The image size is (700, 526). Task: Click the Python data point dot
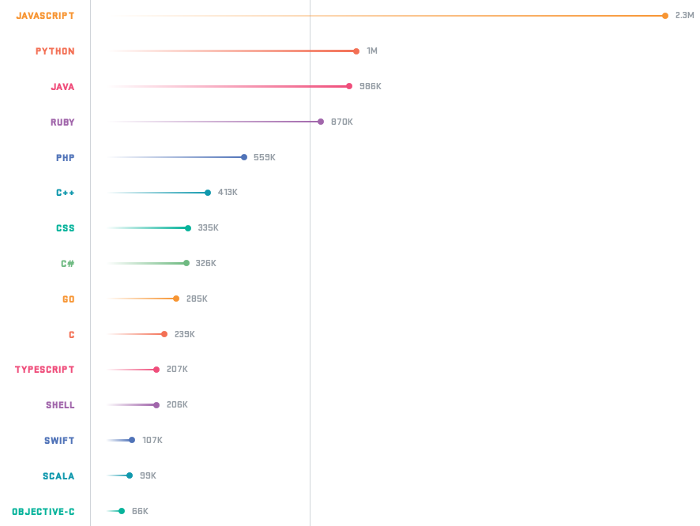(x=356, y=51)
